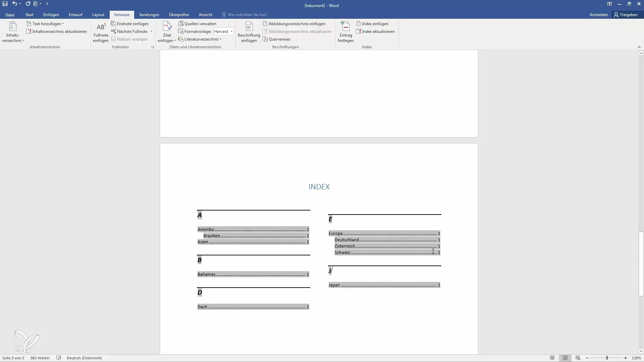The width and height of the screenshot is (644, 362).
Task: Click the Amerika index entry
Action: (253, 230)
